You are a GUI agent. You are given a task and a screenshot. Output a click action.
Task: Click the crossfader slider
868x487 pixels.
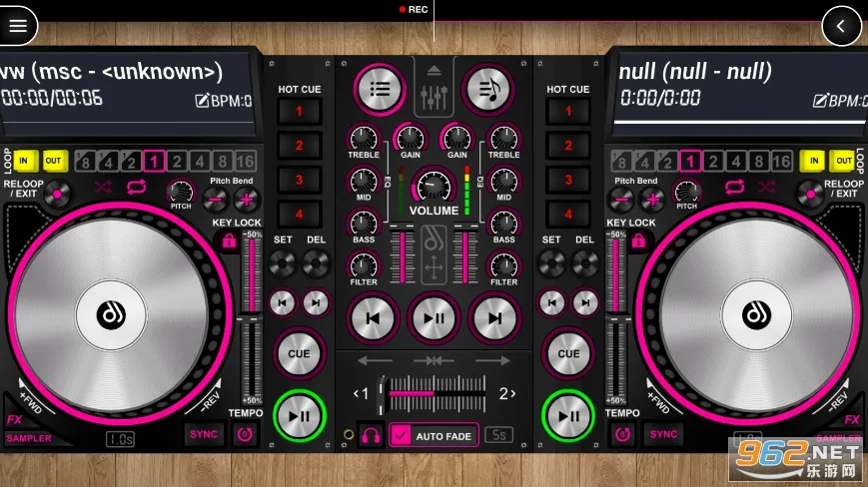click(x=434, y=393)
